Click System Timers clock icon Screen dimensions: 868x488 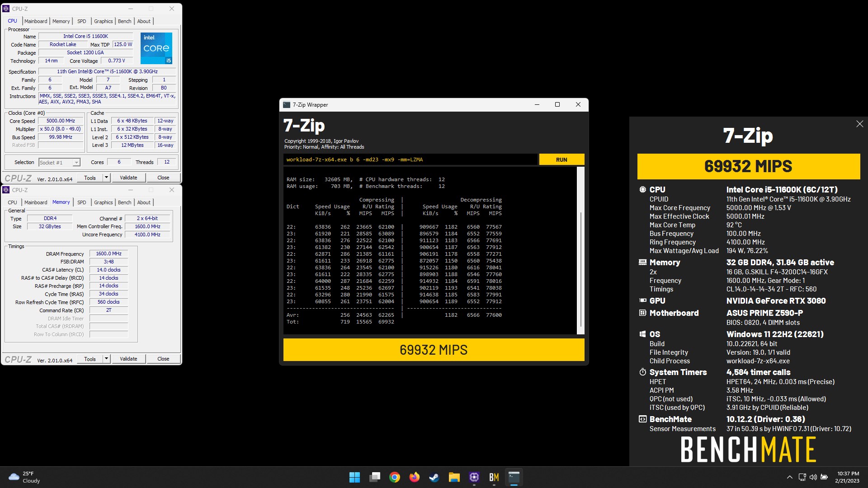[642, 372]
